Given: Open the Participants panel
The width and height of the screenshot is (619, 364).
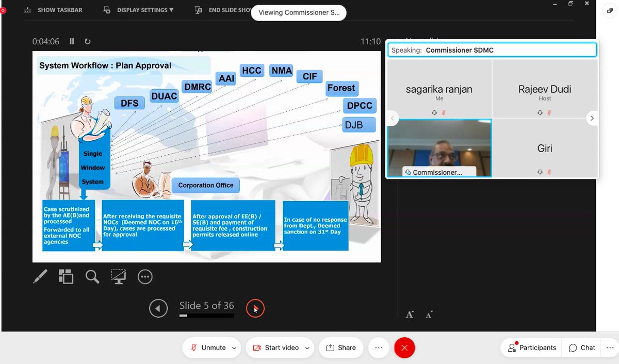Looking at the screenshot, I should (x=532, y=348).
